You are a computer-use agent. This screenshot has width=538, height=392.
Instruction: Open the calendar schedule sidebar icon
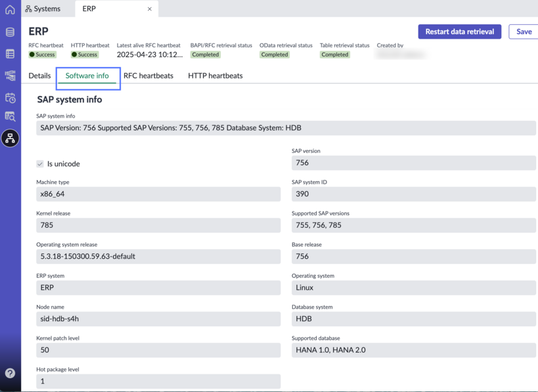click(10, 98)
